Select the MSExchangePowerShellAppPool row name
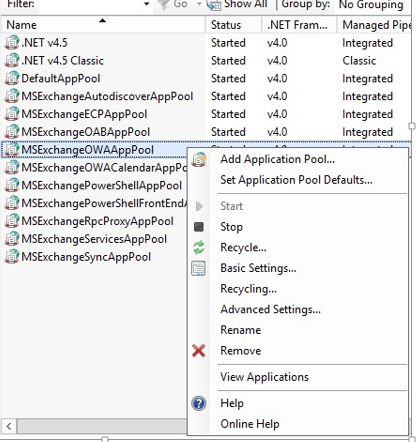Viewport: 418px width, 442px height. [101, 185]
